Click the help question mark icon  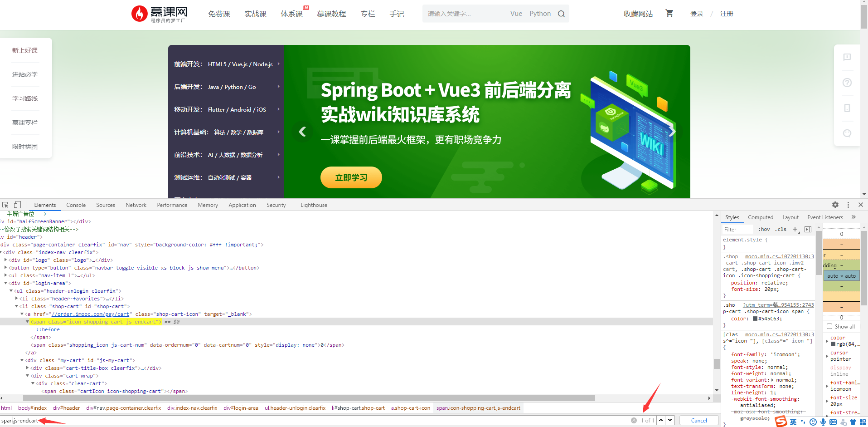pos(847,83)
